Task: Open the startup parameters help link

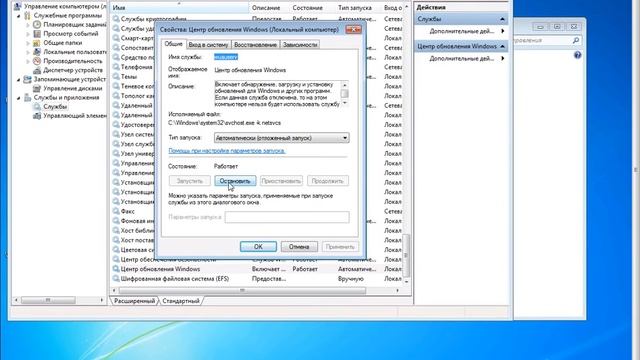Action: point(227,151)
